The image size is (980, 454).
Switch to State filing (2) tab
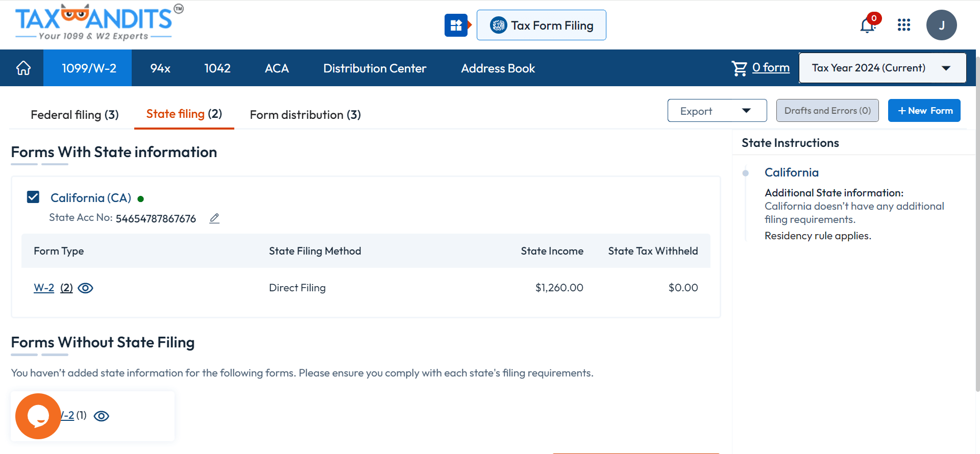click(184, 114)
